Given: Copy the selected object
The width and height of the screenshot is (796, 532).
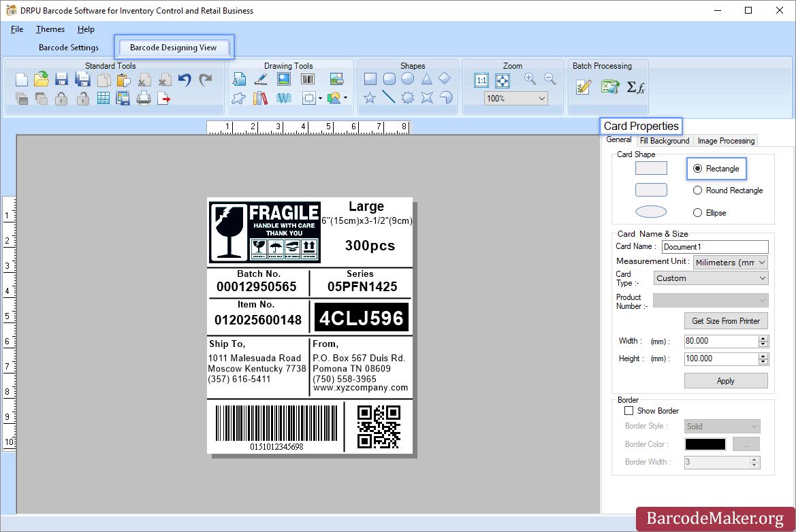Looking at the screenshot, I should coord(104,80).
